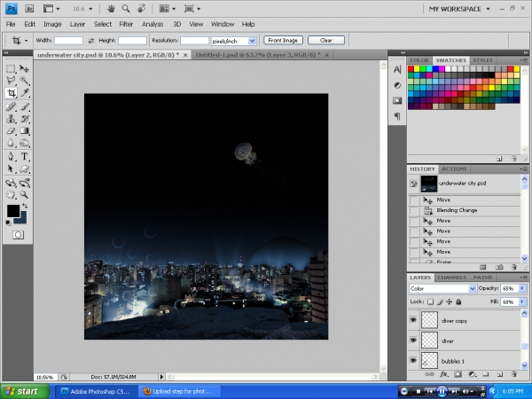Hide the diver copy layer
Screen dimensions: 532x399
(413, 320)
